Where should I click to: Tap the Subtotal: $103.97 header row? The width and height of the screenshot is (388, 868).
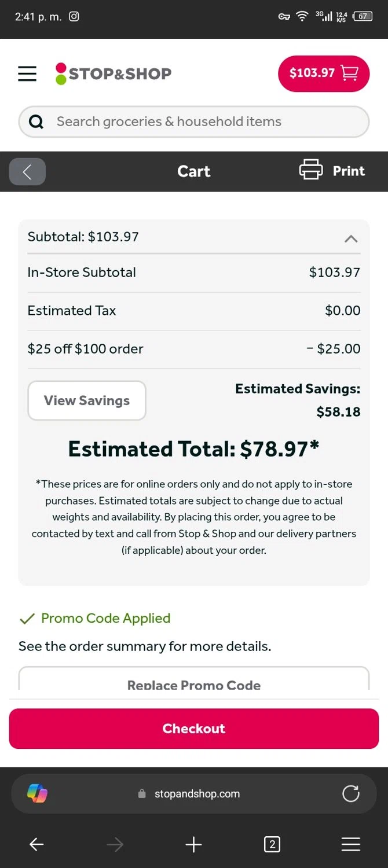coord(174,237)
